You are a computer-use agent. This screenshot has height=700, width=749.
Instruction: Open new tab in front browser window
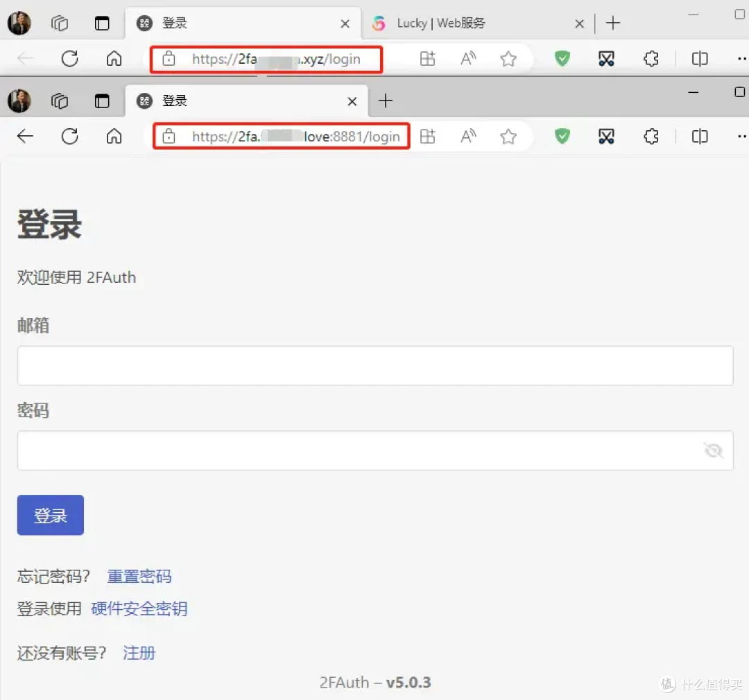[385, 100]
